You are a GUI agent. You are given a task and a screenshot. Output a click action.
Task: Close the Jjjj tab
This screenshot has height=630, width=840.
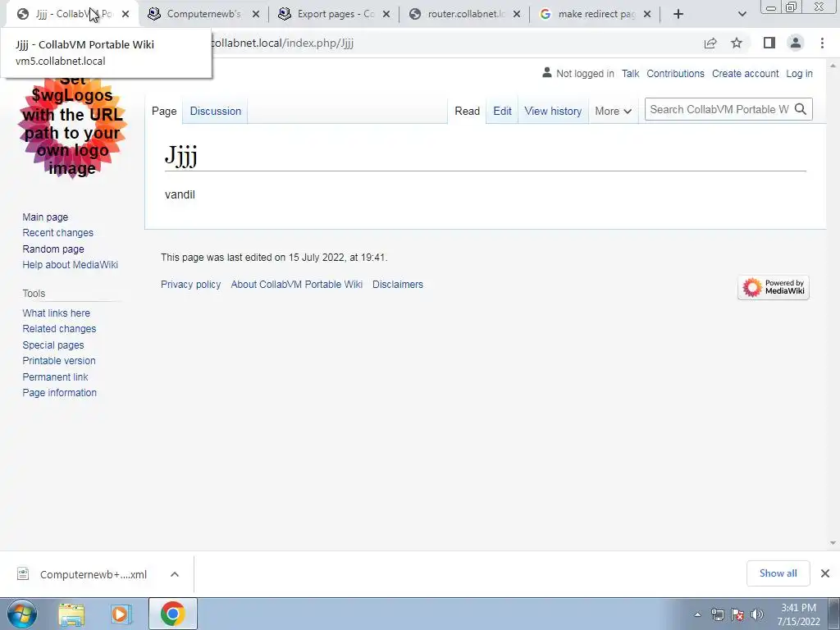[x=126, y=14]
